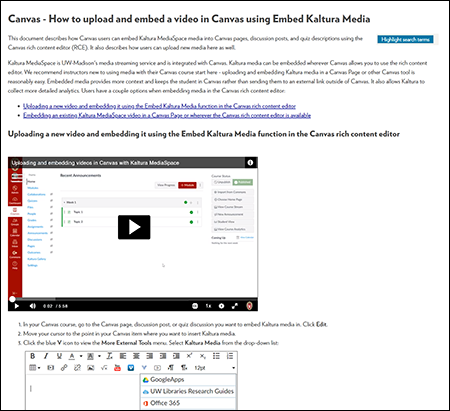The height and width of the screenshot is (411, 450).
Task: Open the math equation editor icon
Action: (104, 368)
